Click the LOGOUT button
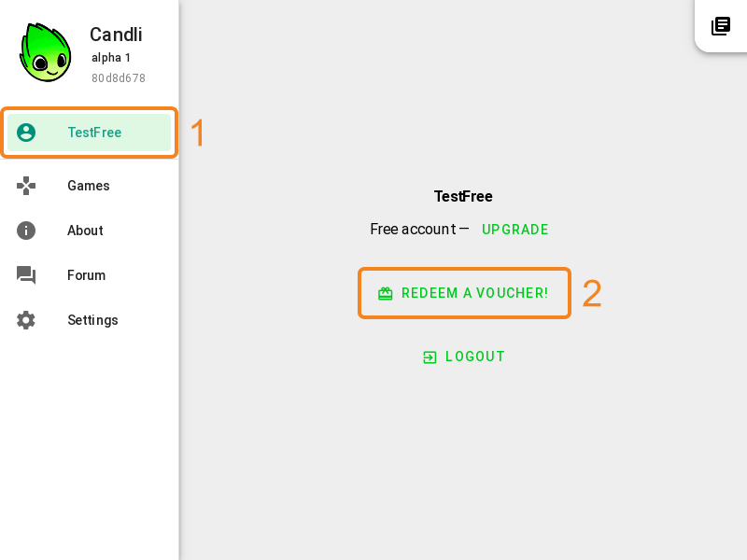 pos(464,357)
